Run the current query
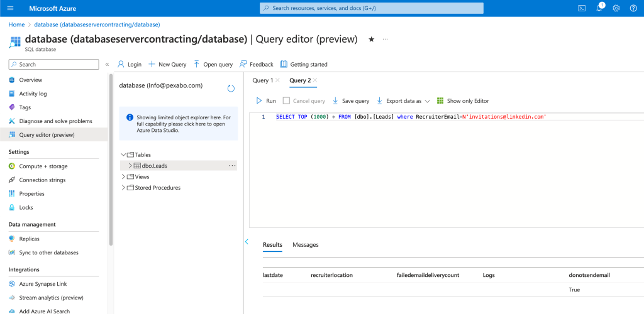Viewport: 644px width, 314px height. 266,101
